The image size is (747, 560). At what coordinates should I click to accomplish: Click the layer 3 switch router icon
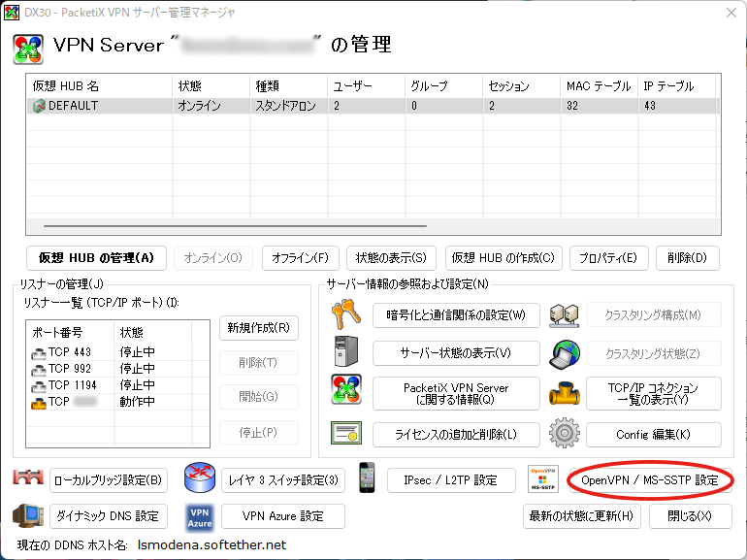(x=200, y=478)
